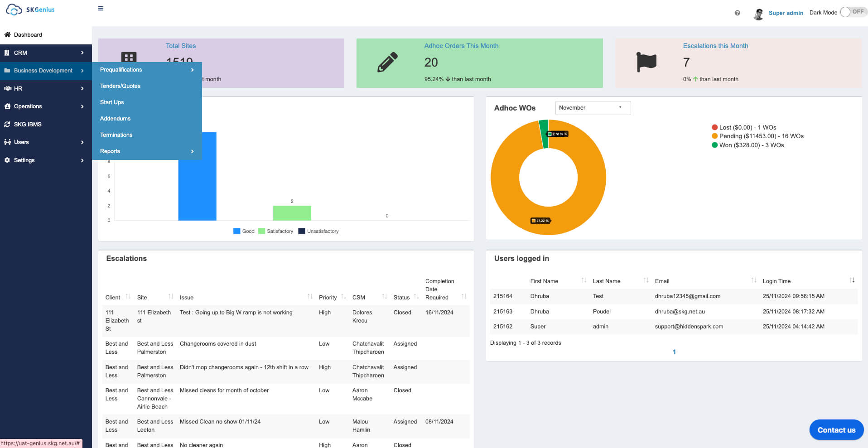Click the HR handshake icon

(x=8, y=88)
